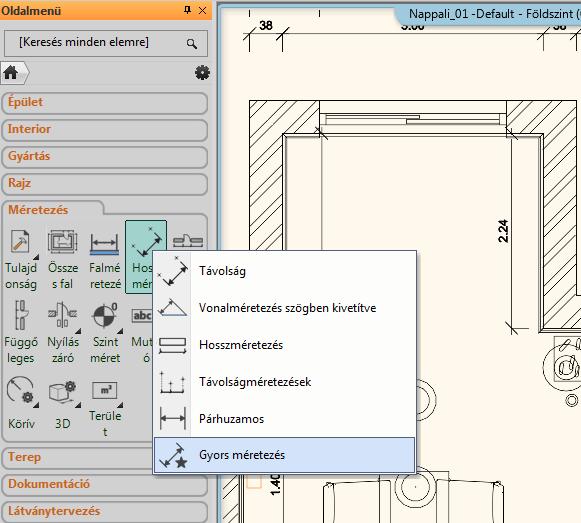The width and height of the screenshot is (581, 523).
Task: Select the Nyílászáró opening dimension icon
Action: coord(63,315)
